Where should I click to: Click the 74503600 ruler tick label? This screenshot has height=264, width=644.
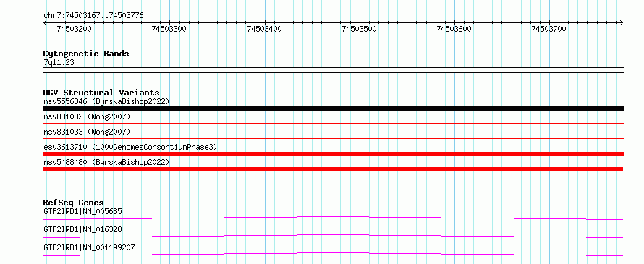[x=454, y=29]
